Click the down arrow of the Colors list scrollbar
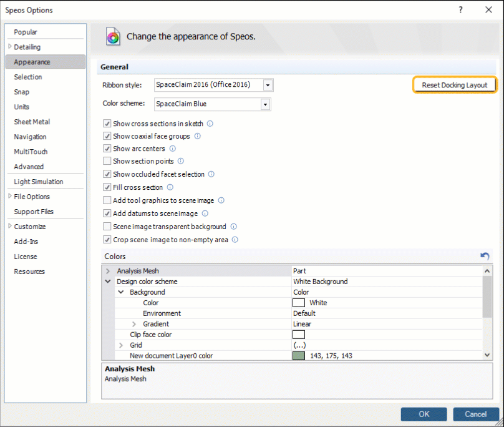Image resolution: width=504 pixels, height=427 pixels. pyautogui.click(x=486, y=354)
